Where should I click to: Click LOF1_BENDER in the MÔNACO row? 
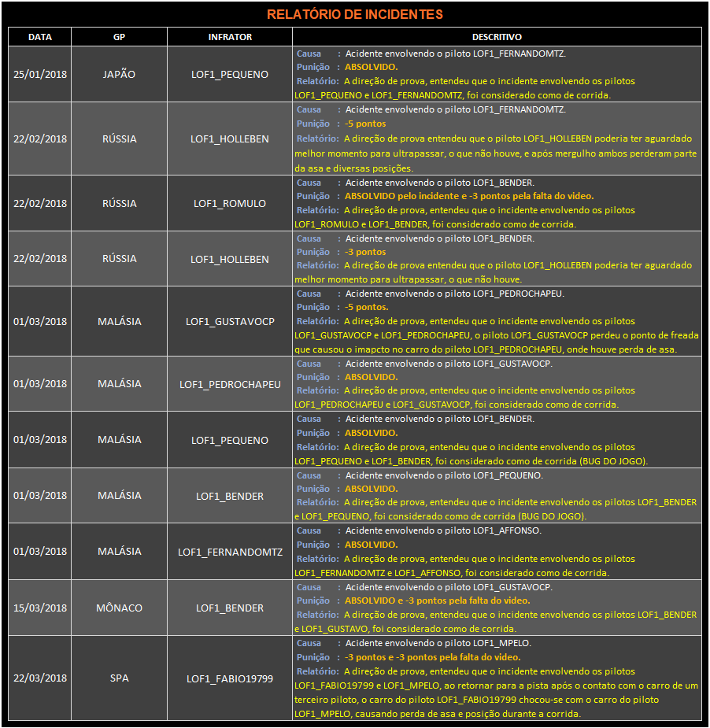[x=230, y=608]
